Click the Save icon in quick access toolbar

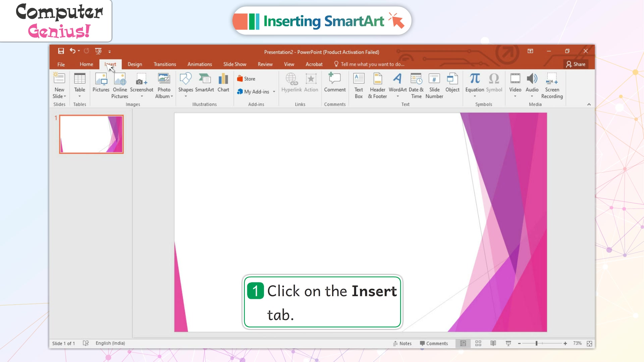(61, 51)
